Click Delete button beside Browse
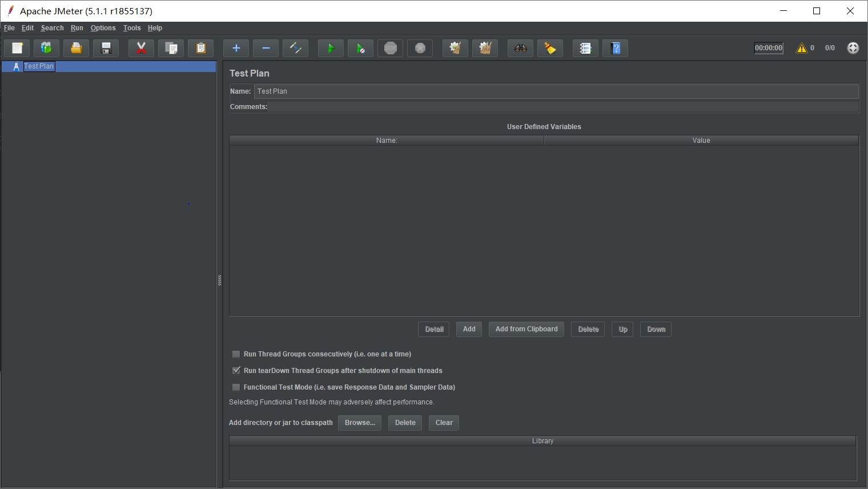 [x=405, y=423]
